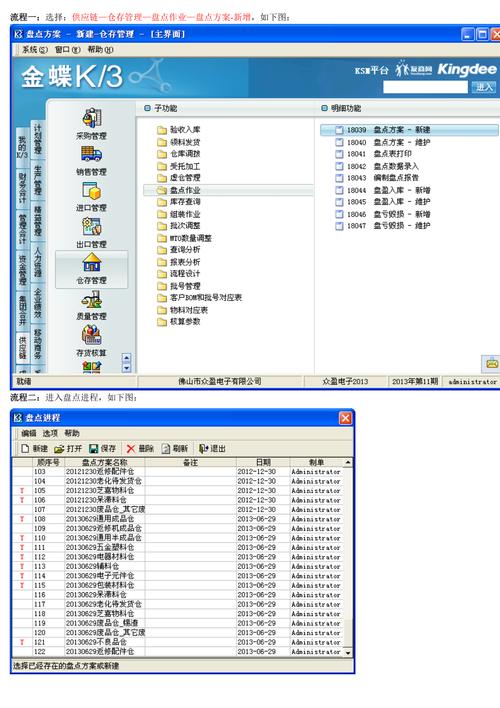The width and height of the screenshot is (500, 708).
Task: Open the 质量管理 scales icon
Action: (x=92, y=299)
